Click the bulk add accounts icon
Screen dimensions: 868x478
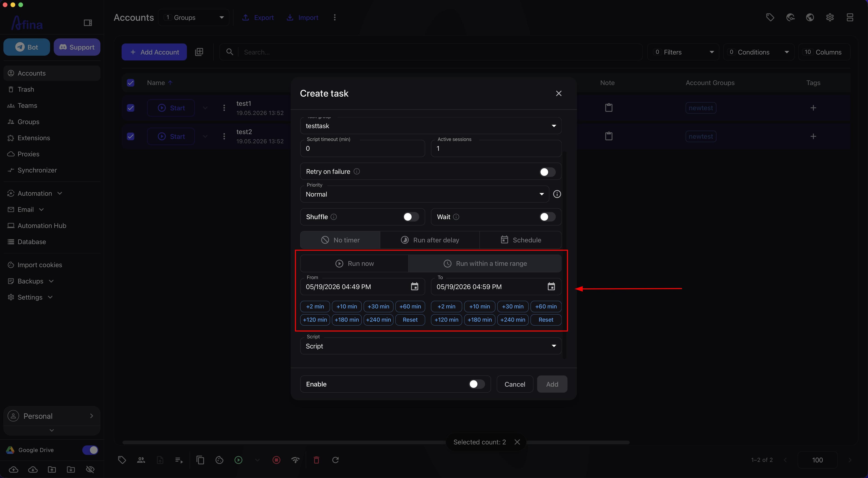pos(199,52)
